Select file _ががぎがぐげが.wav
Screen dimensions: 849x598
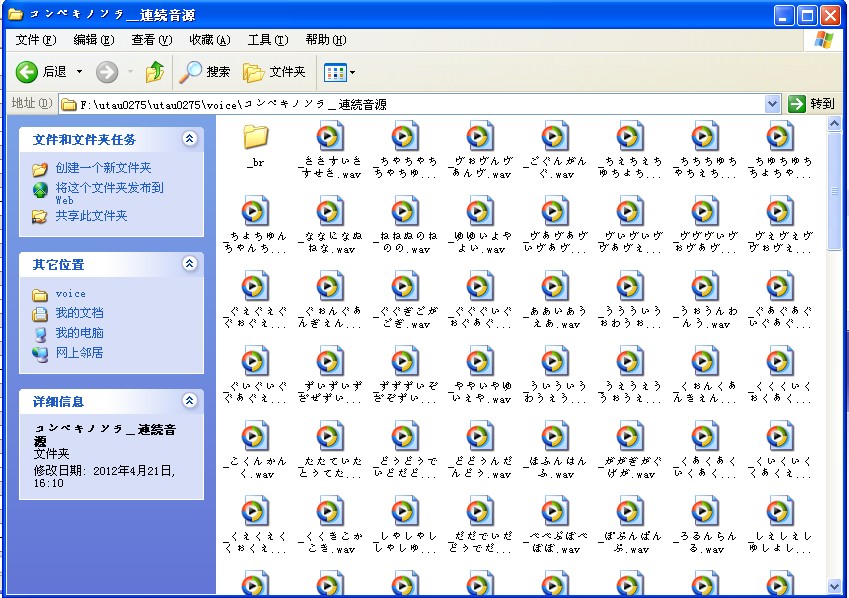click(x=630, y=450)
